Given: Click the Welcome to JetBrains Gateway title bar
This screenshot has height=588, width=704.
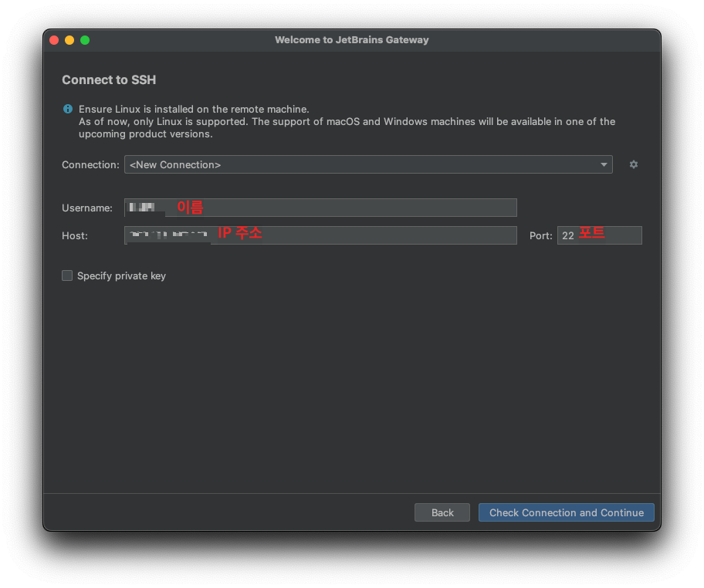Looking at the screenshot, I should [352, 39].
